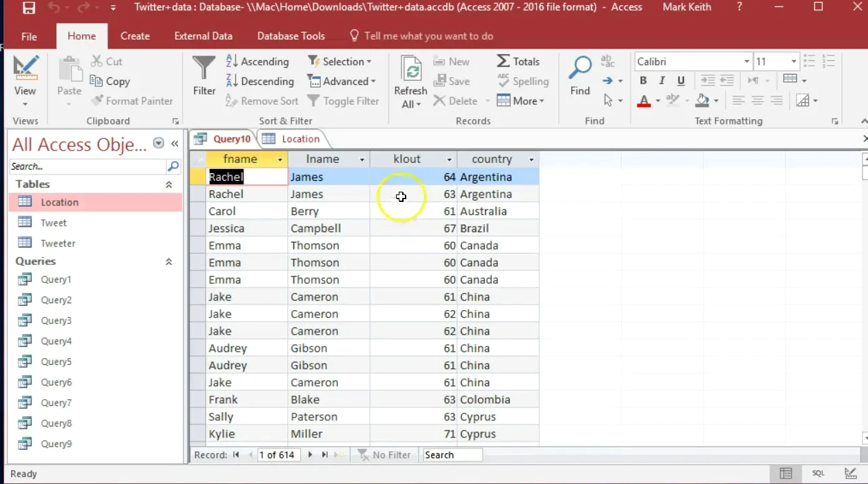The image size is (868, 484).
Task: Click the record Search box
Action: pos(452,455)
